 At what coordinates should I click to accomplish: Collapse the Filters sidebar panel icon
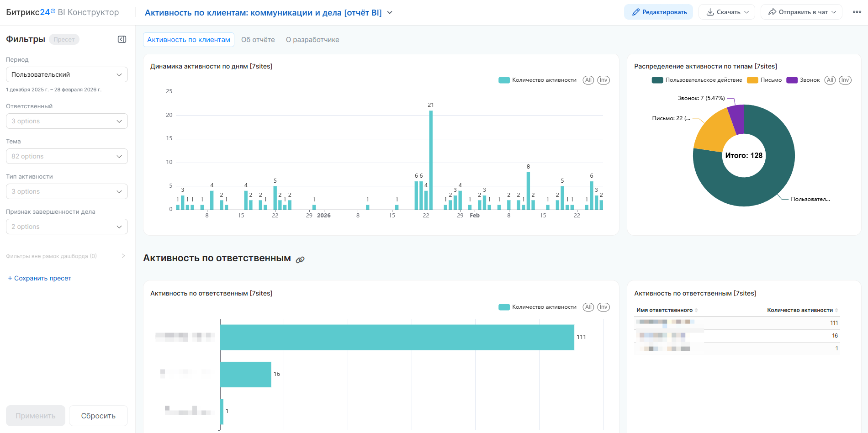(122, 39)
